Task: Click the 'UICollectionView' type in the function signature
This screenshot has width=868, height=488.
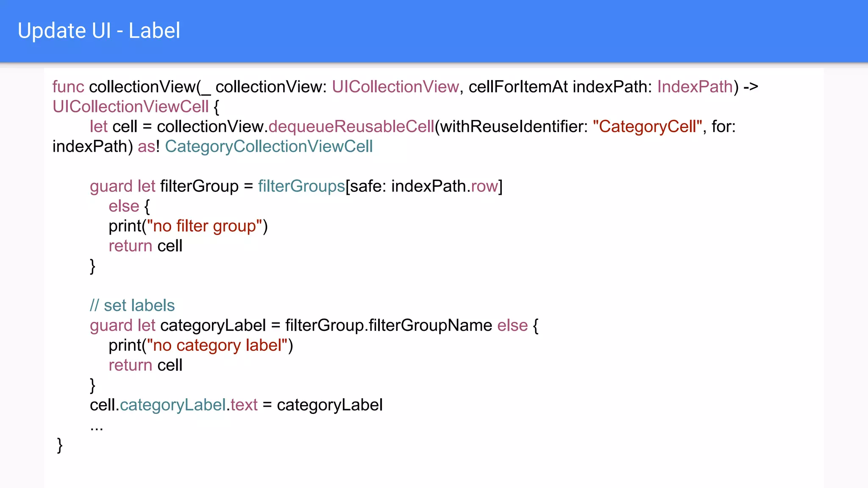Action: tap(395, 87)
